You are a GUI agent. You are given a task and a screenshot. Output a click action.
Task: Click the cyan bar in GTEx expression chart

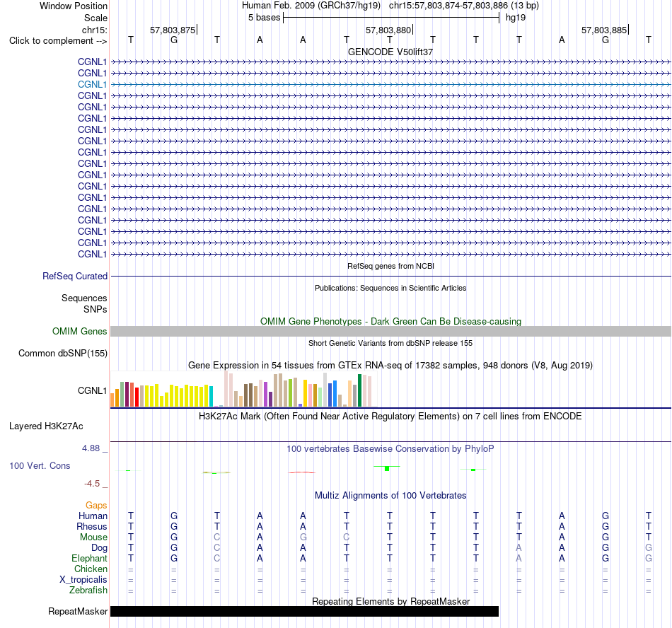[x=212, y=396]
